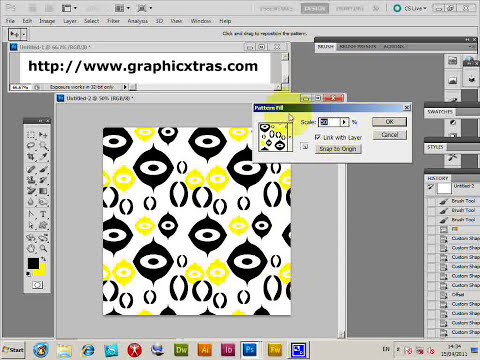Open the tool preset picker arrow
Screen dimensions: 480x360
click(24, 34)
